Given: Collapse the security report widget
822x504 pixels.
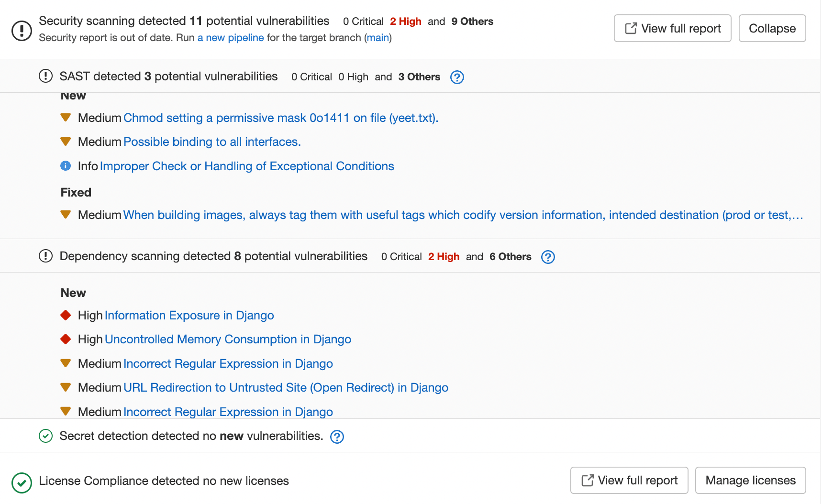Looking at the screenshot, I should pyautogui.click(x=772, y=28).
